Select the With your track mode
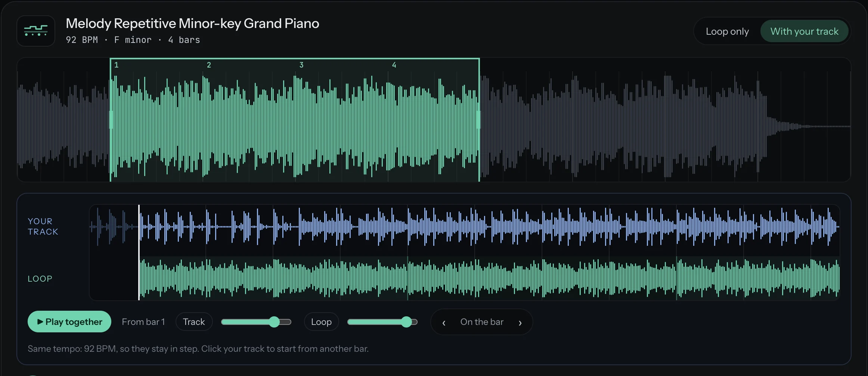Screen dimensions: 868x376 (804, 31)
